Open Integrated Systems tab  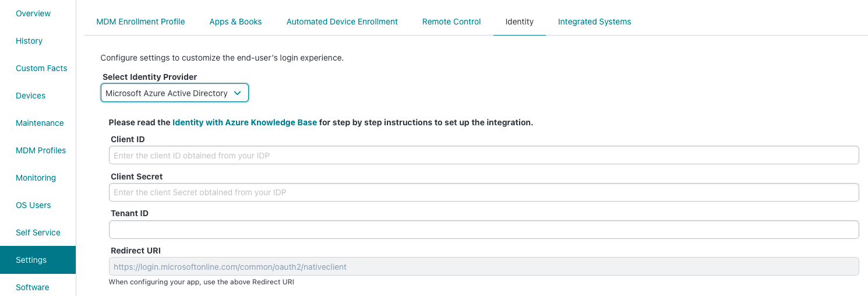[x=594, y=22]
